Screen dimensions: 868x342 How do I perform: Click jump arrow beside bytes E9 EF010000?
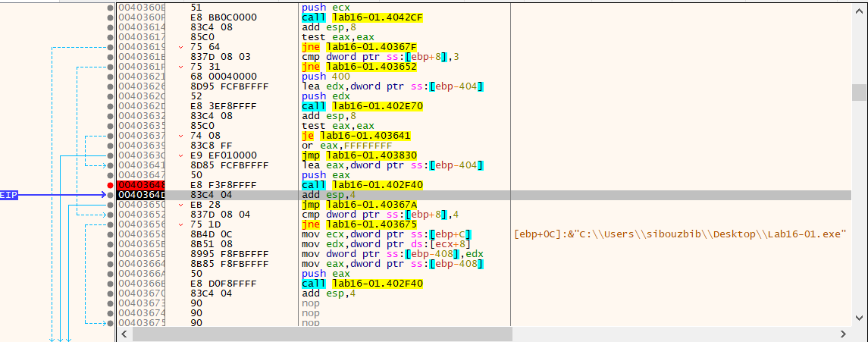[x=180, y=155]
